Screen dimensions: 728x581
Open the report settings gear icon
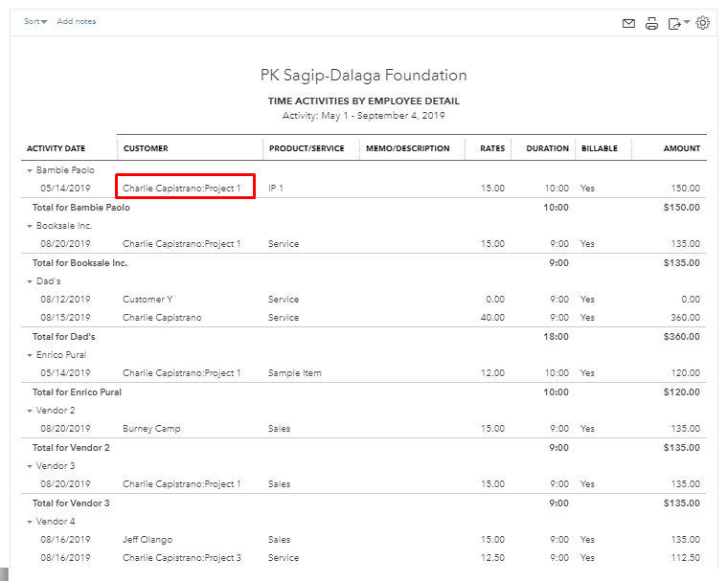click(x=702, y=23)
